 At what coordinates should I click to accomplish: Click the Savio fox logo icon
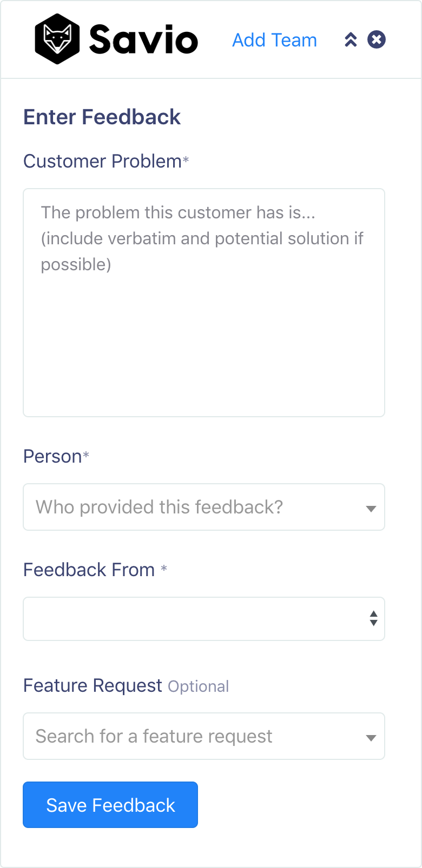[57, 39]
